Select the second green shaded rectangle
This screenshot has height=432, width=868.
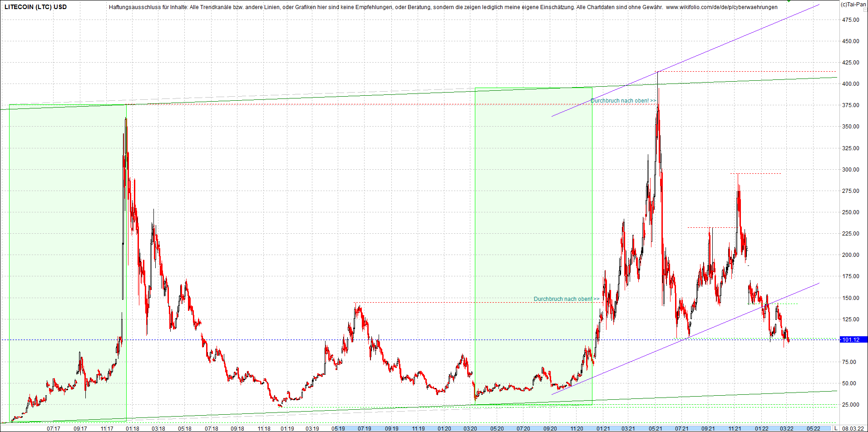(x=533, y=246)
